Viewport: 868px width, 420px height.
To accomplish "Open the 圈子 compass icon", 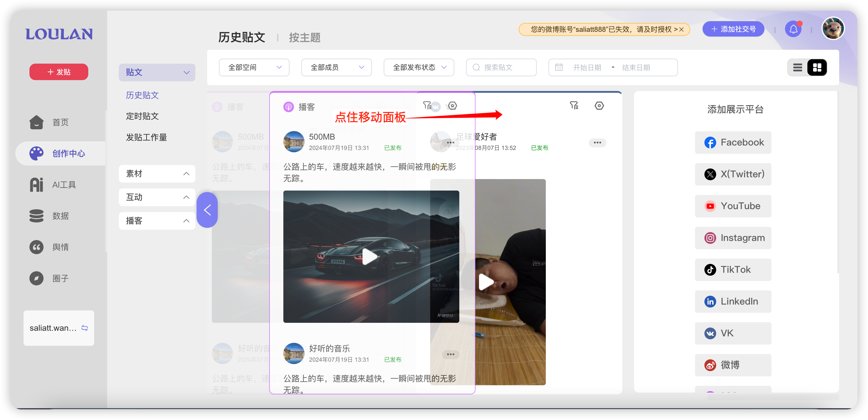I will tap(36, 278).
